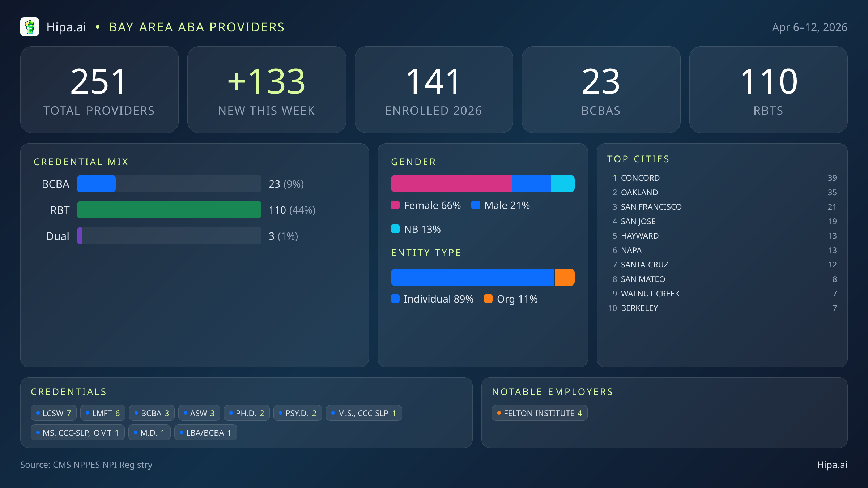Click the blue BCBA credential bar
This screenshot has height=488, width=868.
click(96, 184)
